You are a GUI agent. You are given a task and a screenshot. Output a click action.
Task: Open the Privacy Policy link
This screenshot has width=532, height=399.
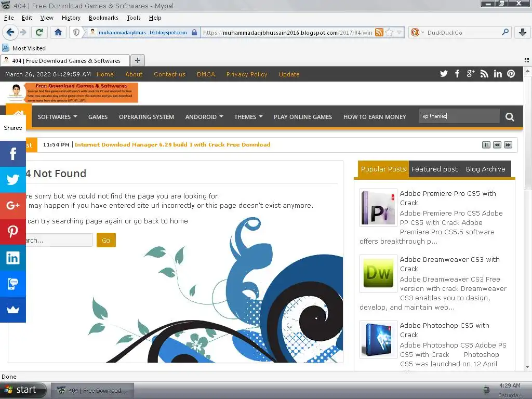(x=247, y=74)
